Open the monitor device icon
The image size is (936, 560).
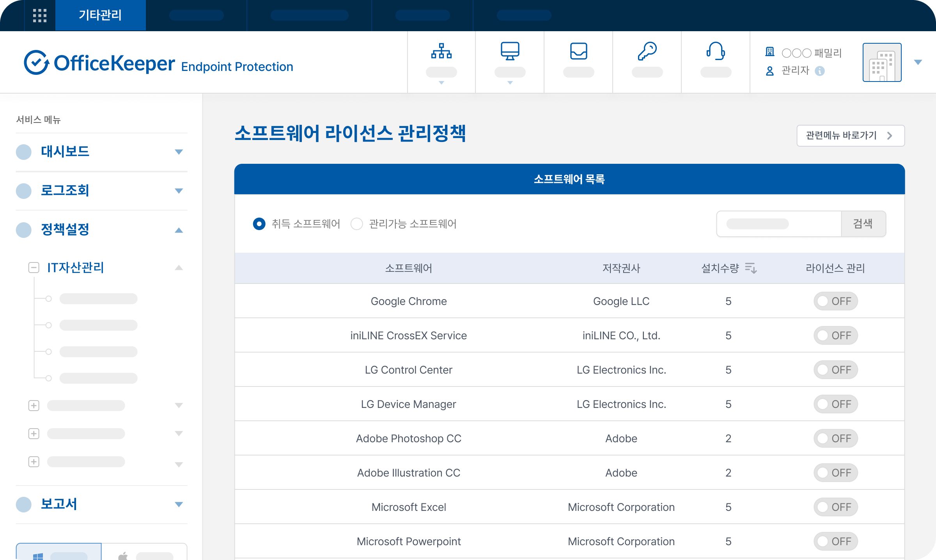tap(510, 51)
